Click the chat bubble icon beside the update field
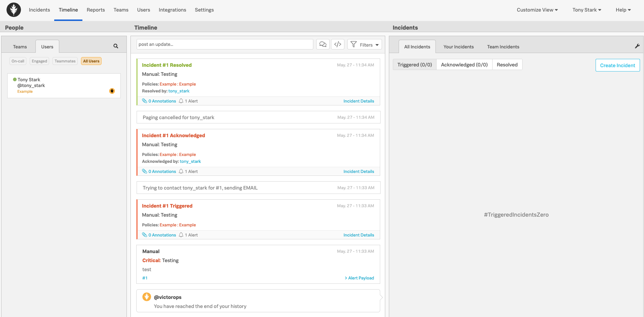The width and height of the screenshot is (644, 317). point(323,44)
